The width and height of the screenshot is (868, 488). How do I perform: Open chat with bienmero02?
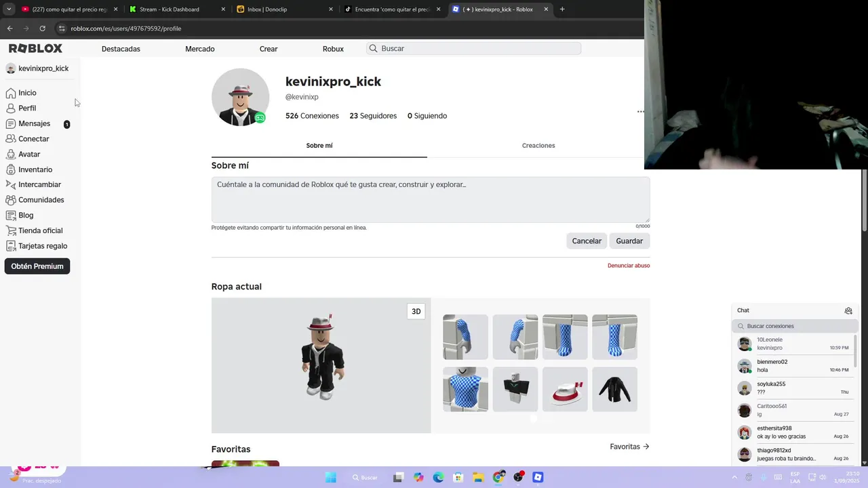pyautogui.click(x=793, y=366)
